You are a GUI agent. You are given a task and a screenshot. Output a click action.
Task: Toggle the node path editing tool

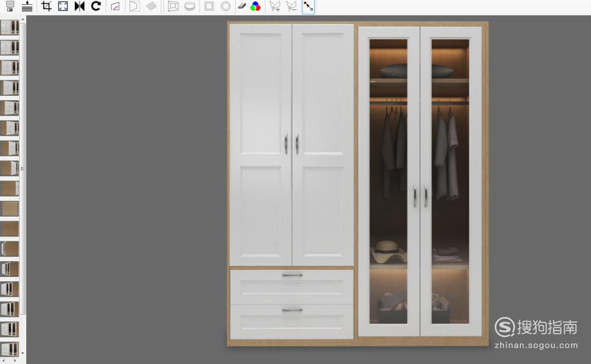pos(308,7)
